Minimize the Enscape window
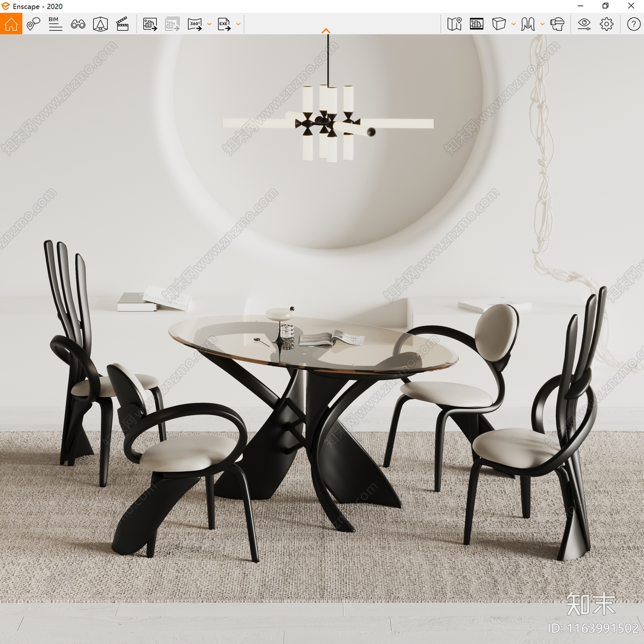Viewport: 644px width, 644px height. pyautogui.click(x=580, y=6)
